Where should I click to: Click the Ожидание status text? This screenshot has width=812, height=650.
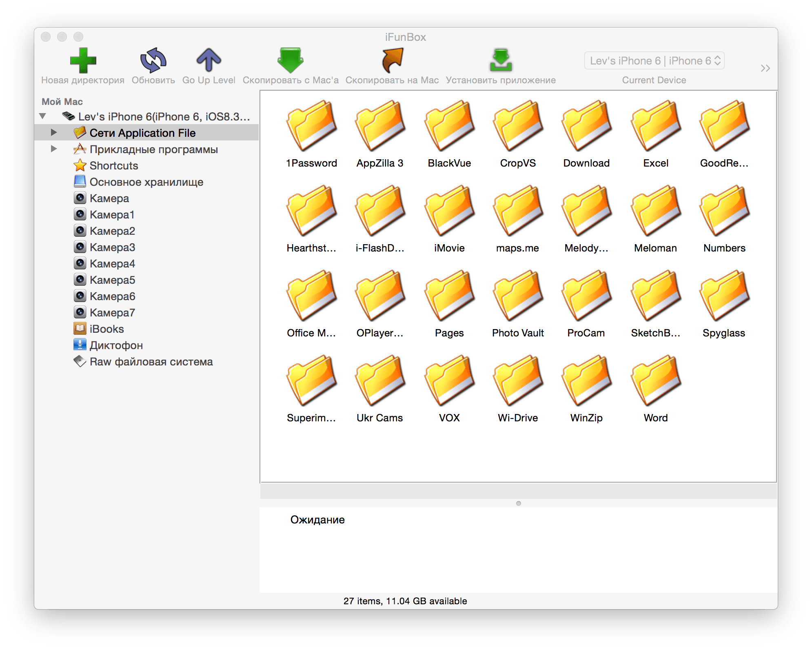(x=317, y=519)
